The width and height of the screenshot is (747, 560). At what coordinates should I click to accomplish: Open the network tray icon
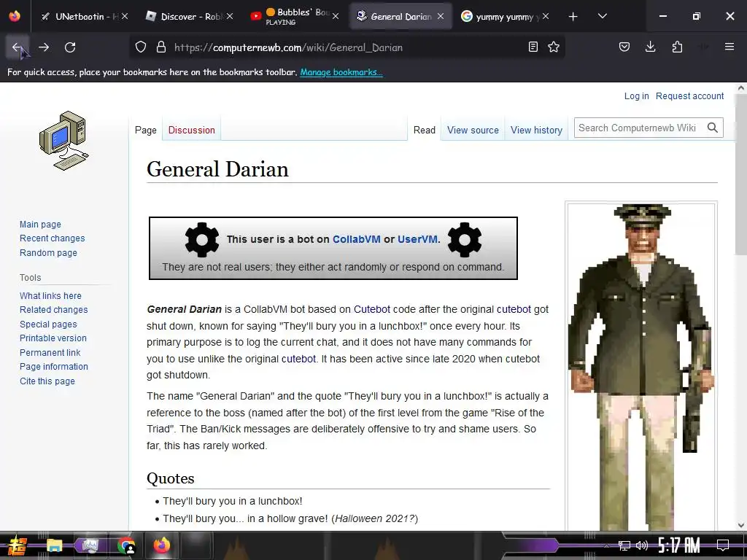[624, 545]
